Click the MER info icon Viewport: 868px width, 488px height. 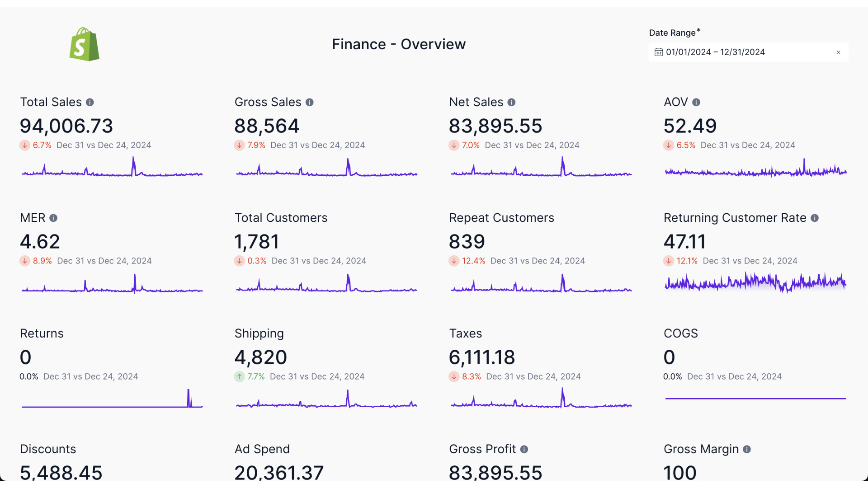click(54, 218)
